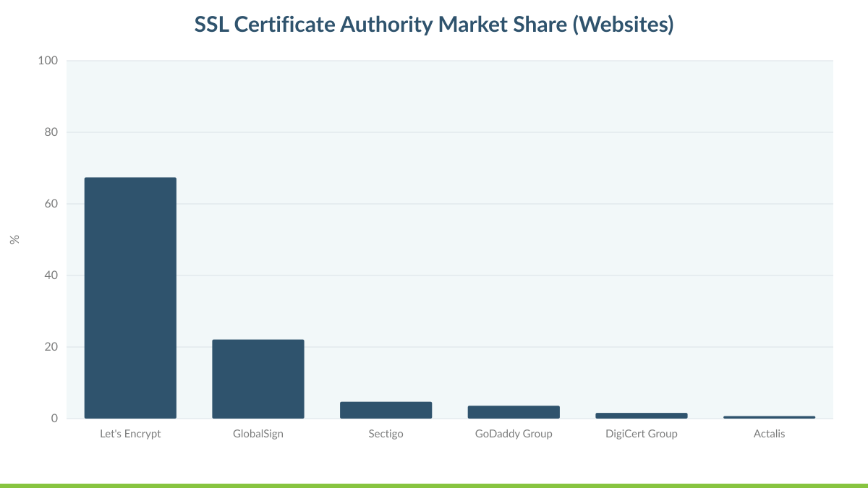The height and width of the screenshot is (488, 868).
Task: Click the 'GlobalSign' axis label
Action: coord(258,434)
